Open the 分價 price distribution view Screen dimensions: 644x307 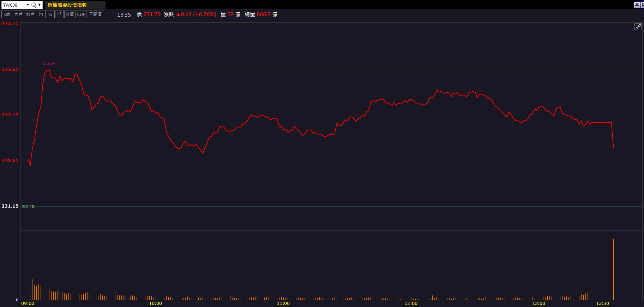tap(70, 14)
